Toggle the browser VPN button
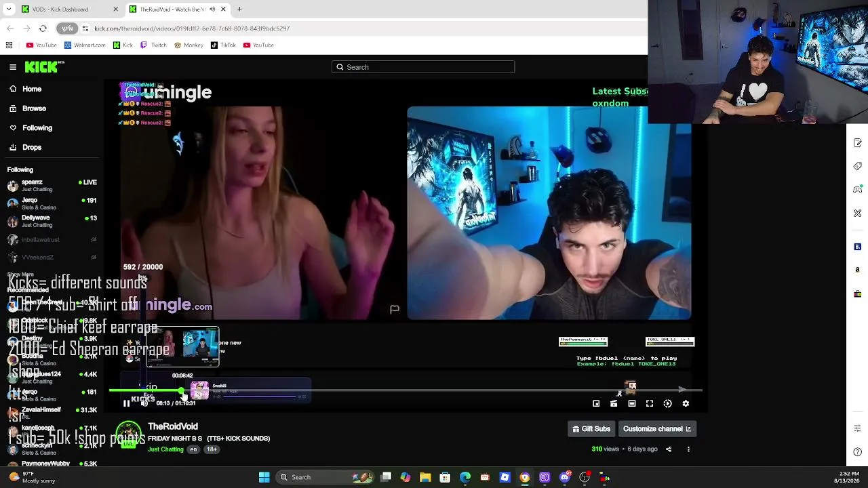868x488 pixels. click(67, 28)
